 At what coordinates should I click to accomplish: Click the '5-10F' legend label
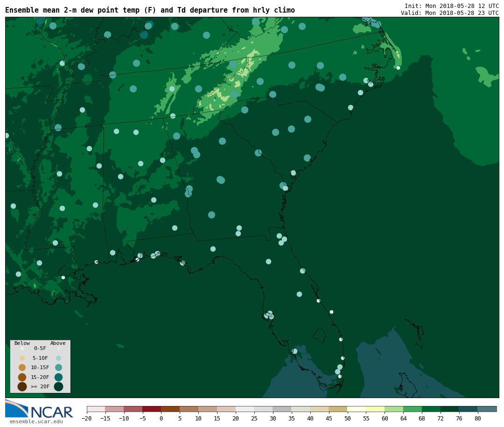[40, 358]
